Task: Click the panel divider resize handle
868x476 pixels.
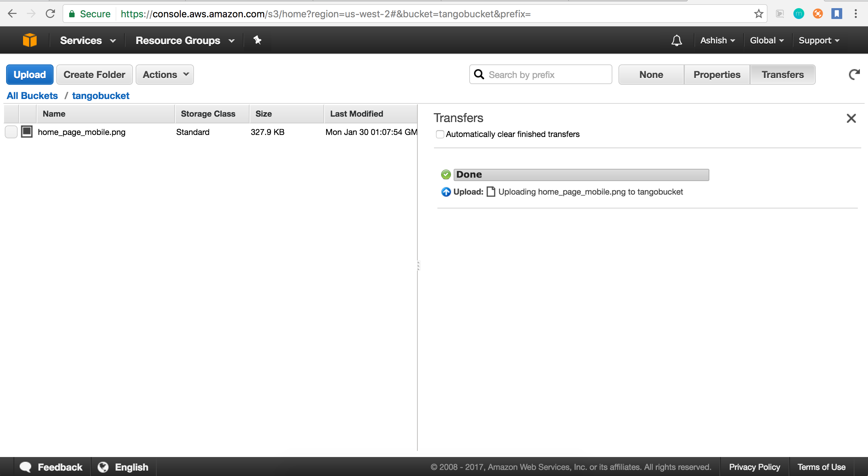Action: [x=418, y=265]
